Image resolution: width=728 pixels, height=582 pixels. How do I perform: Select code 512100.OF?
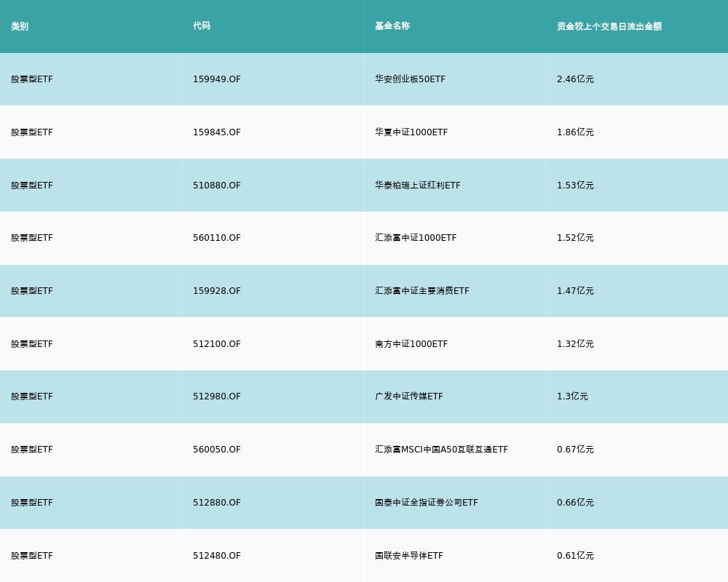coord(217,344)
